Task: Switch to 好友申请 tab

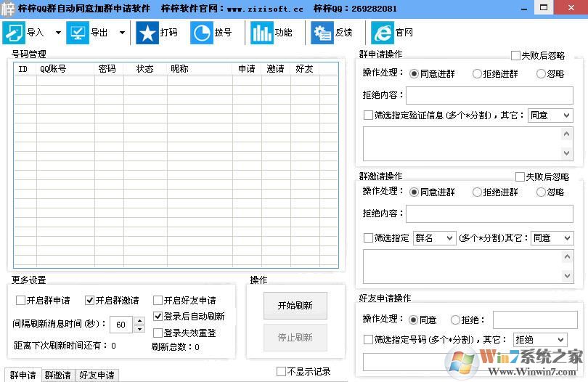Action: click(97, 375)
